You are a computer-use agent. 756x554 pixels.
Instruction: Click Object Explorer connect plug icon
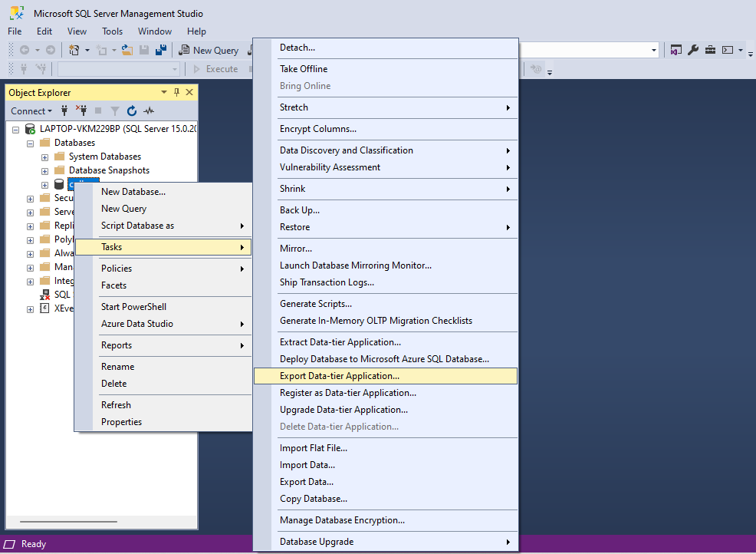point(64,111)
